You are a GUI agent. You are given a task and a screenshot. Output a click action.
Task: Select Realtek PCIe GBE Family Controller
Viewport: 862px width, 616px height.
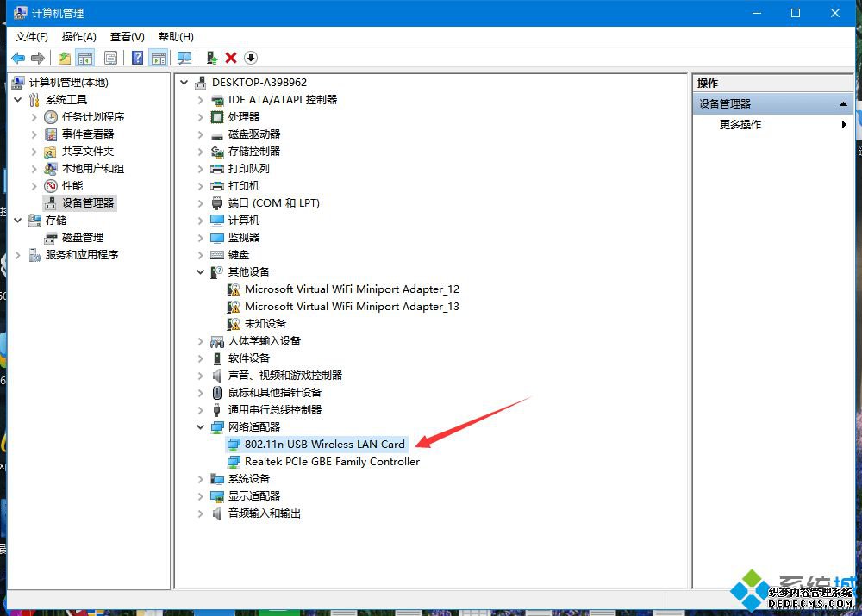coord(332,462)
